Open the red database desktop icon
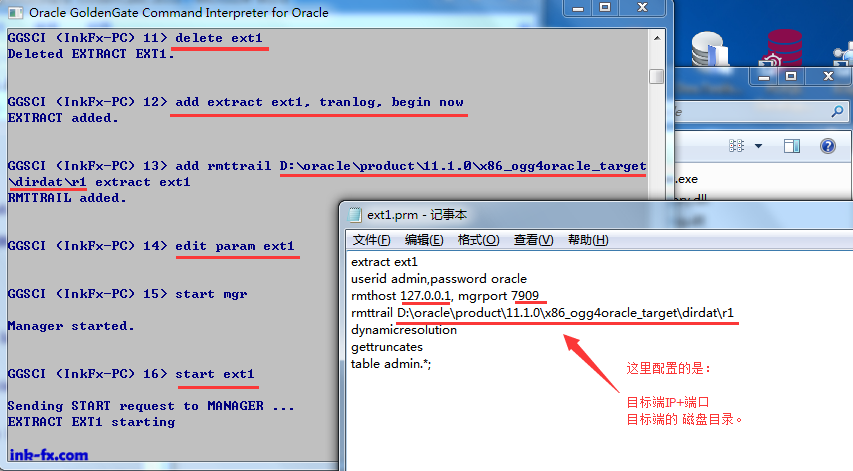 (x=783, y=48)
